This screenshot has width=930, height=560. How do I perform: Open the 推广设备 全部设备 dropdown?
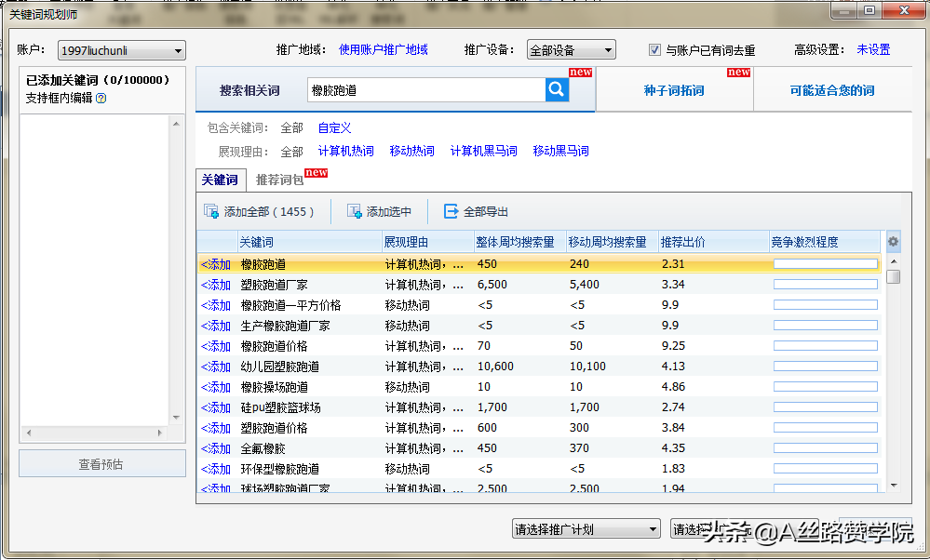[572, 50]
